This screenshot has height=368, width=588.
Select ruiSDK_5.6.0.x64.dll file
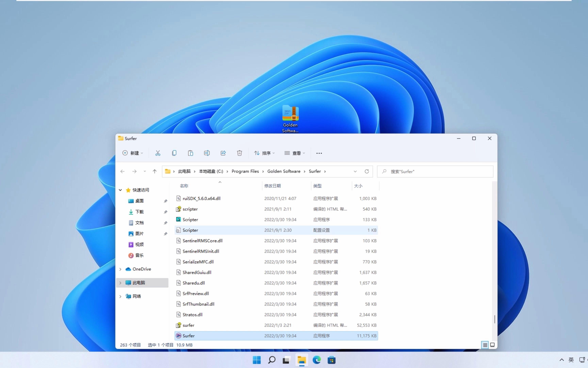(x=276, y=198)
